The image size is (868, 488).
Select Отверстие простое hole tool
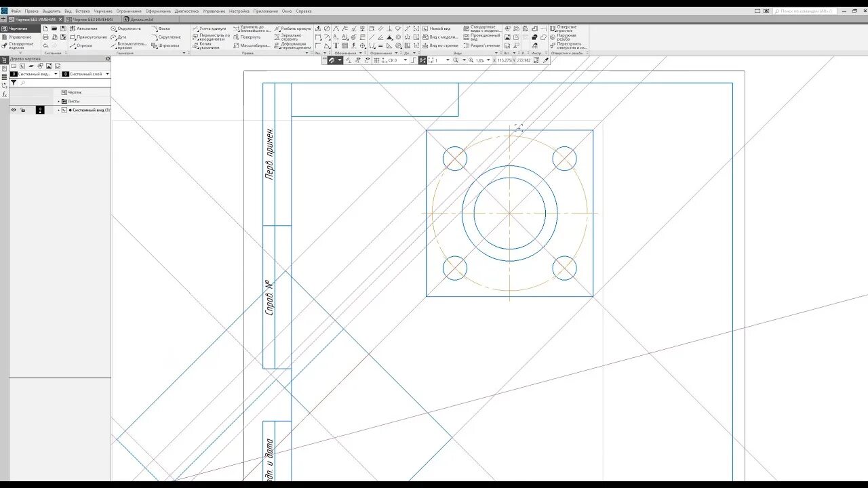pyautogui.click(x=564, y=28)
